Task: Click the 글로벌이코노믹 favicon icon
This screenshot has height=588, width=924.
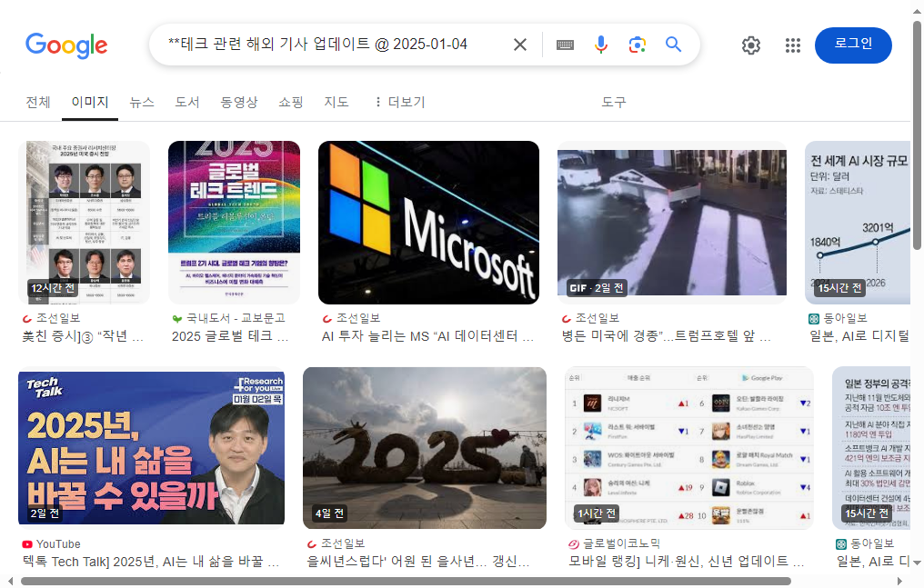Action: pyautogui.click(x=573, y=544)
